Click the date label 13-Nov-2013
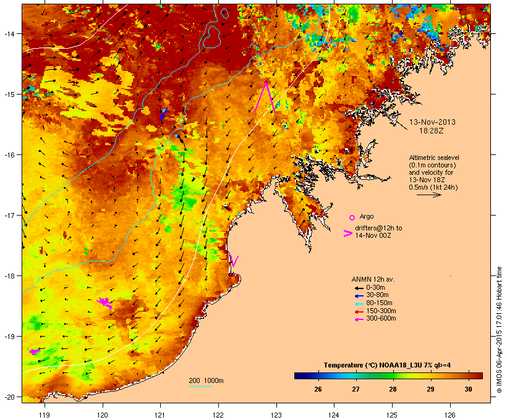The width and height of the screenshot is (507, 420). coord(432,122)
